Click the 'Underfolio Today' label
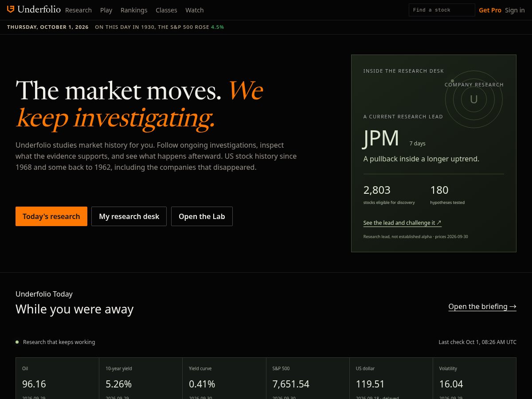Screen dimensions: 532x399 click(44, 294)
